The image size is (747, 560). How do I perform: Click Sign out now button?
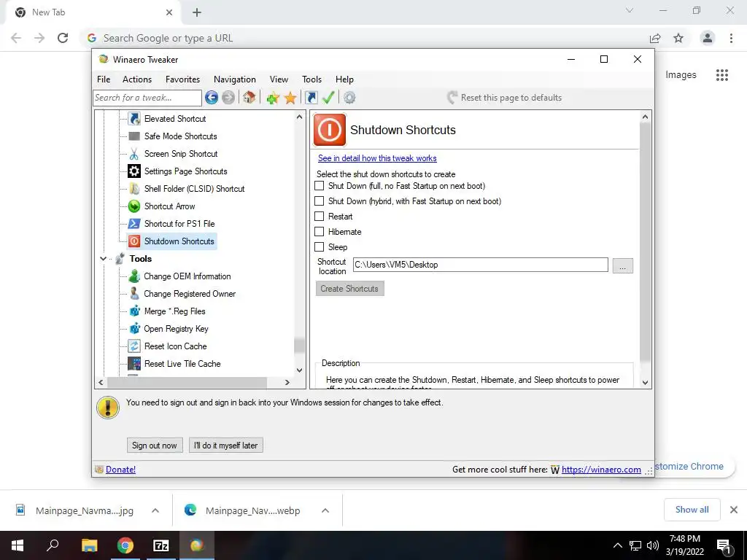tap(155, 446)
